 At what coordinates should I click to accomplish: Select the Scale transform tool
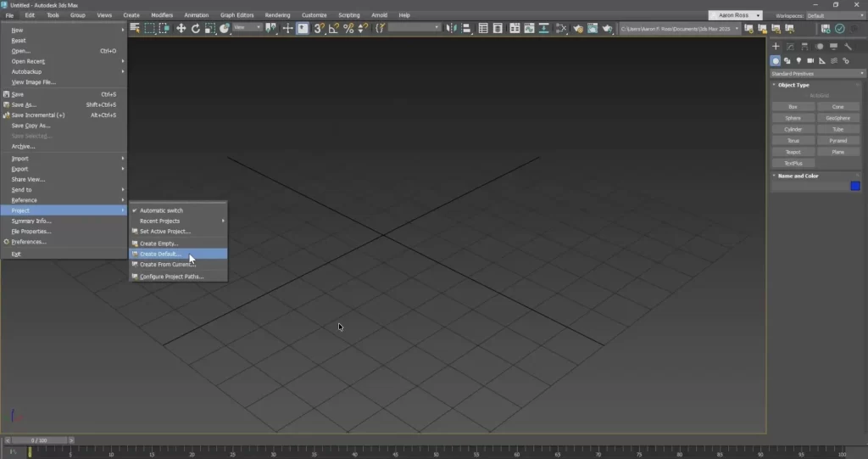(x=210, y=28)
